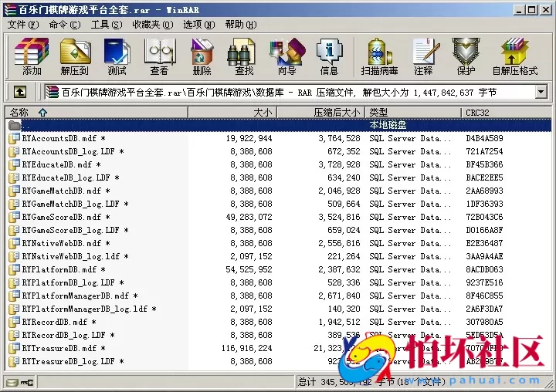Click the Delete (删除) toolbar icon
The image size is (556, 392).
[202, 56]
